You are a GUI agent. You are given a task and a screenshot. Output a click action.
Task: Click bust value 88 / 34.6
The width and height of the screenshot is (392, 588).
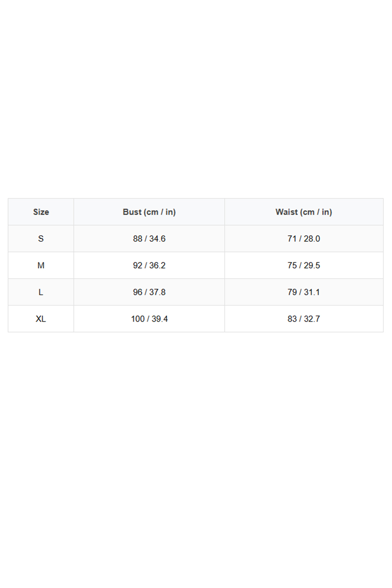tap(149, 239)
